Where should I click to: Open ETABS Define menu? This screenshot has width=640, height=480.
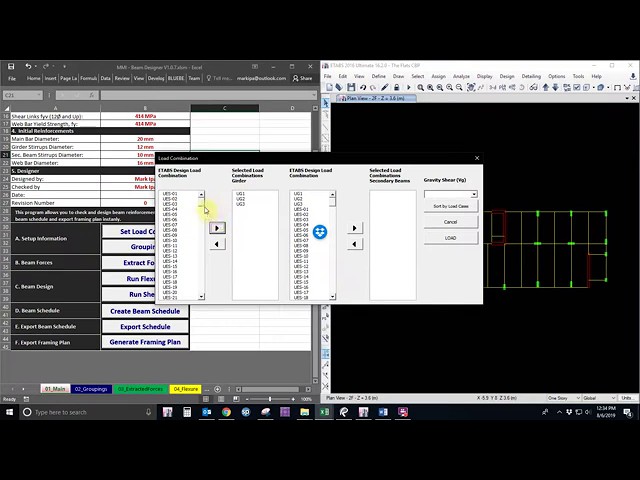pos(378,76)
